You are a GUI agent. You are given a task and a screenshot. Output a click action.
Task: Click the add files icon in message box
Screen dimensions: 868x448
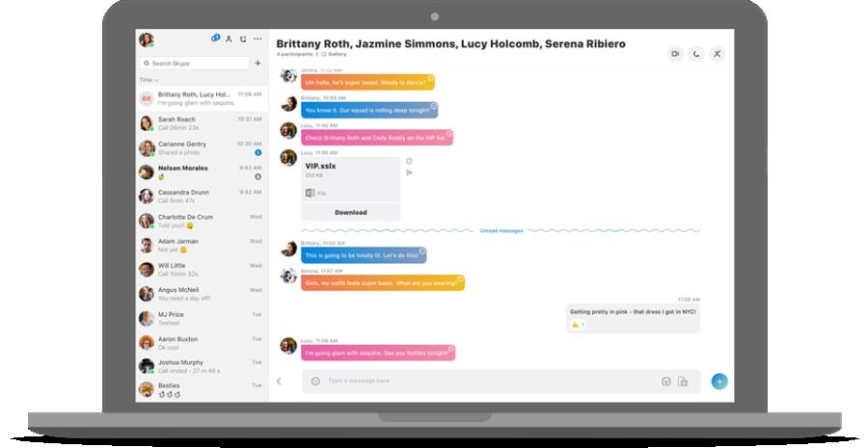tap(683, 382)
